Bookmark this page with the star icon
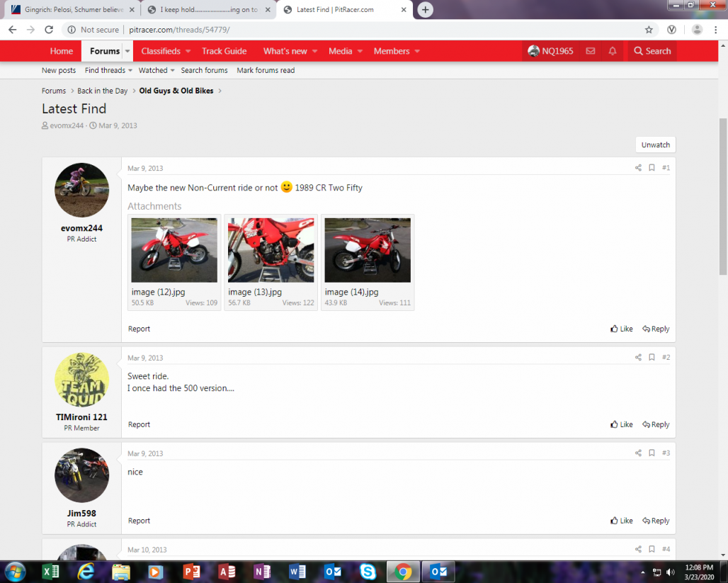Screen dimensions: 728x583 649,30
